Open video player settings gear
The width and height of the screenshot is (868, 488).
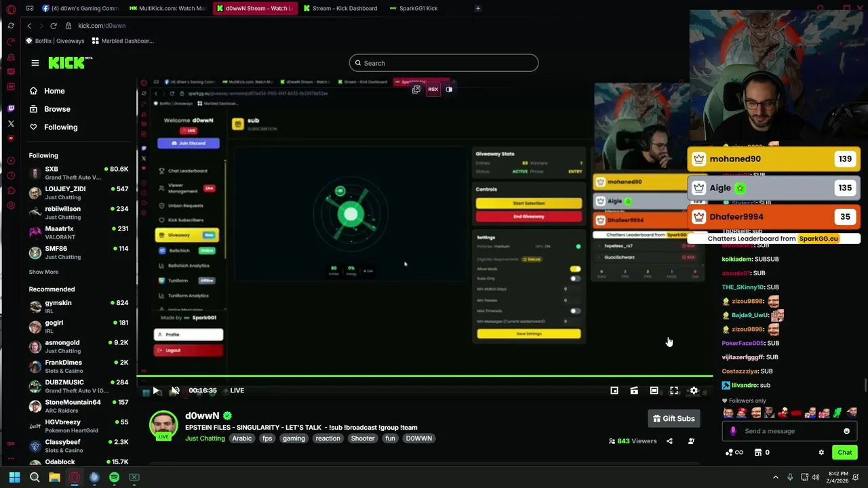click(694, 390)
